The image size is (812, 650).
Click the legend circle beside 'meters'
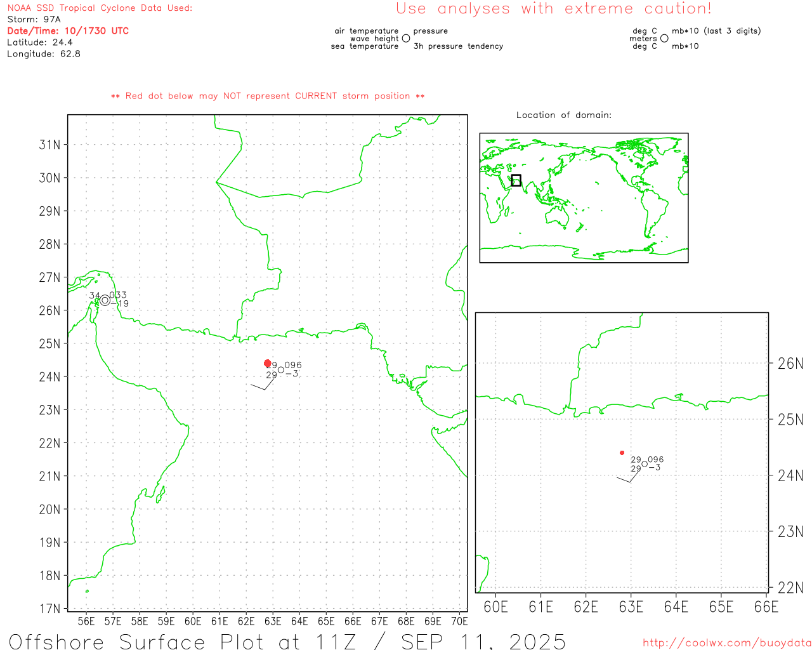(664, 38)
